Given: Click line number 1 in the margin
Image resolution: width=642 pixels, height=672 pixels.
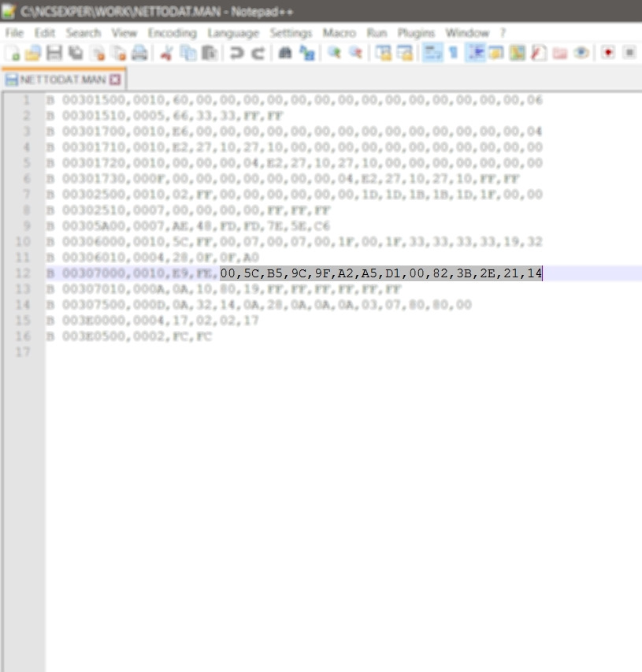Looking at the screenshot, I should tap(27, 100).
